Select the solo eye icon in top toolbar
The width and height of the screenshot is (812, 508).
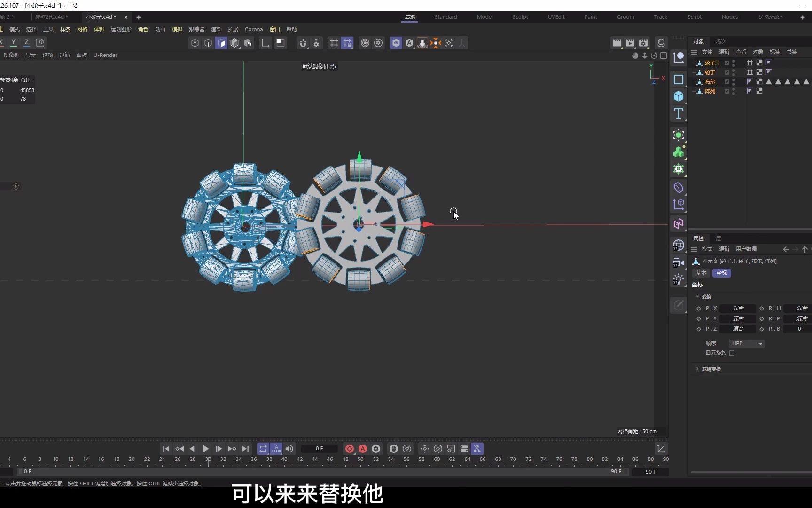pos(396,43)
